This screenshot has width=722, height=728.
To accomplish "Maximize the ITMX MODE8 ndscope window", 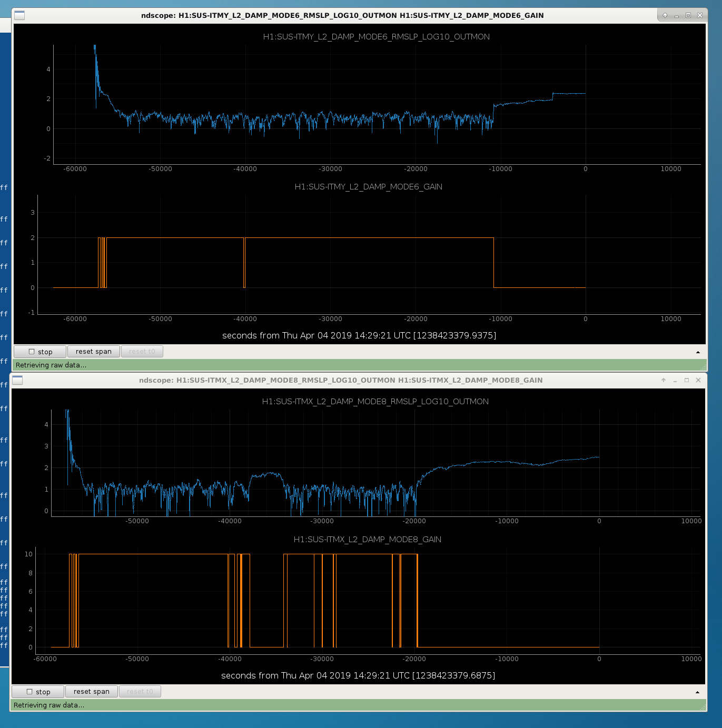I will (687, 380).
